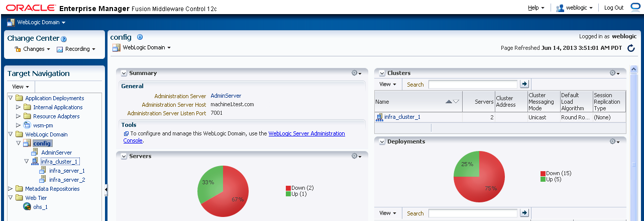Image resolution: width=644 pixels, height=221 pixels.
Task: Collapse the infra_cluster_1 tree node
Action: coord(27,162)
